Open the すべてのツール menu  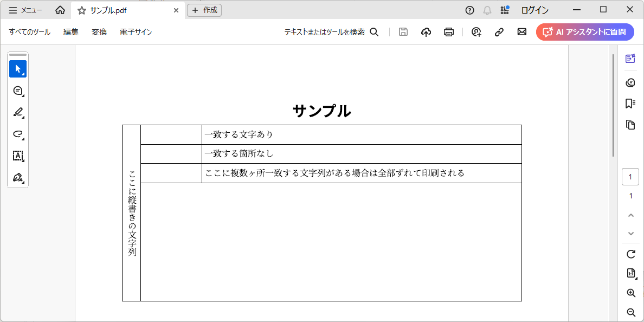(x=30, y=32)
